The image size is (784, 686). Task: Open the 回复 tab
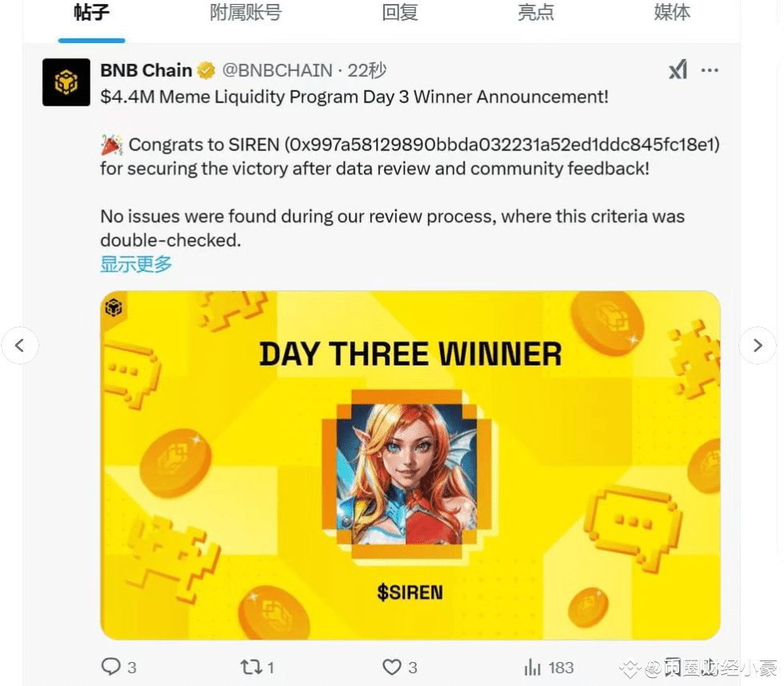(x=400, y=12)
